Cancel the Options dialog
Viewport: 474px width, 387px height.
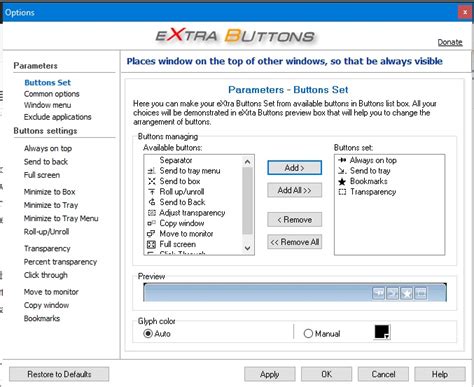pyautogui.click(x=383, y=374)
